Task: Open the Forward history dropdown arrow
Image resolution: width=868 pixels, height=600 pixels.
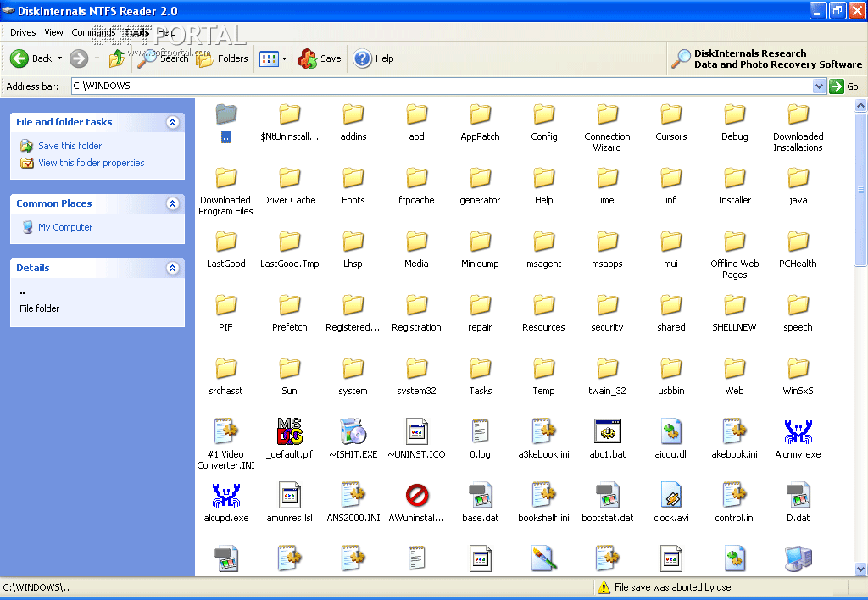Action: point(97,58)
